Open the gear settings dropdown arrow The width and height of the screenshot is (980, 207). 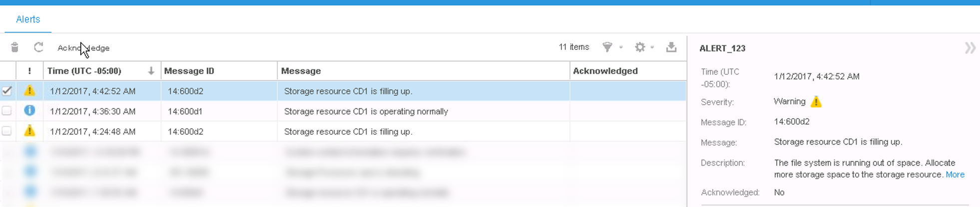[652, 48]
